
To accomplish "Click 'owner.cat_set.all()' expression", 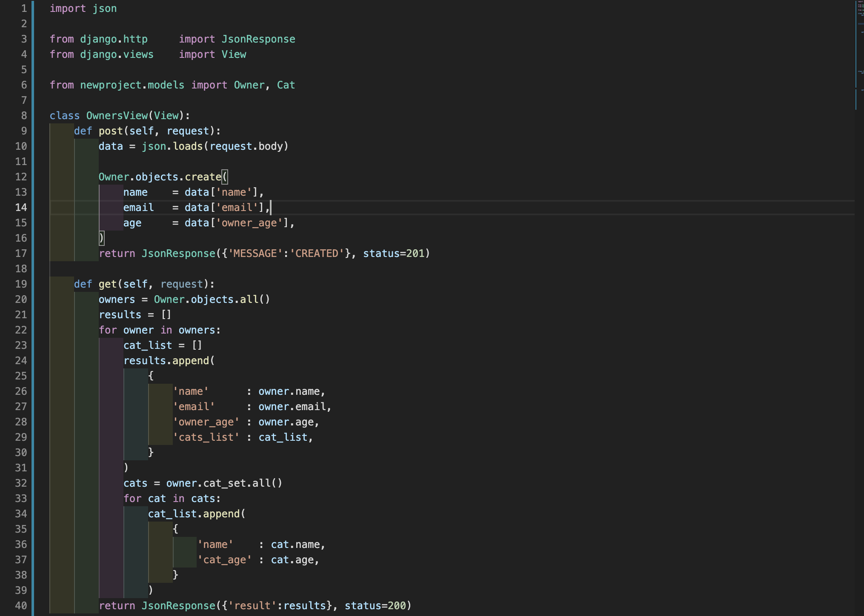I will [224, 483].
